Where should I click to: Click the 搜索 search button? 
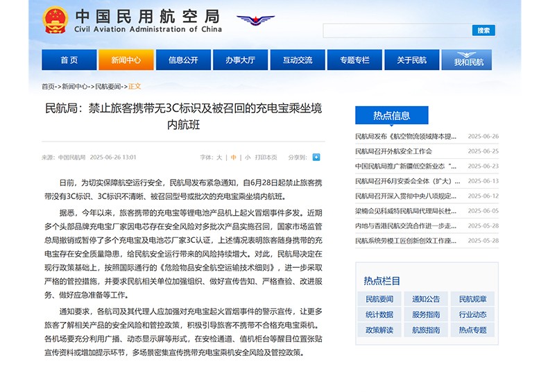point(483,31)
